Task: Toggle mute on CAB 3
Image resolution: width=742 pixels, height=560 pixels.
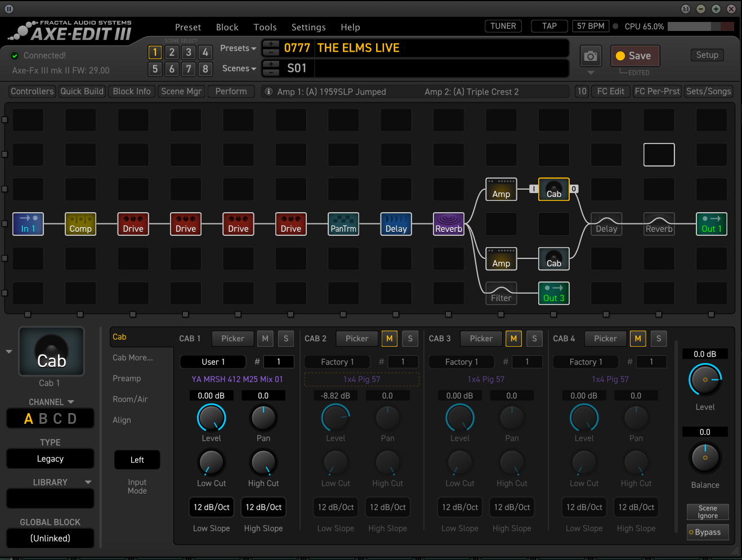Action: [x=513, y=338]
